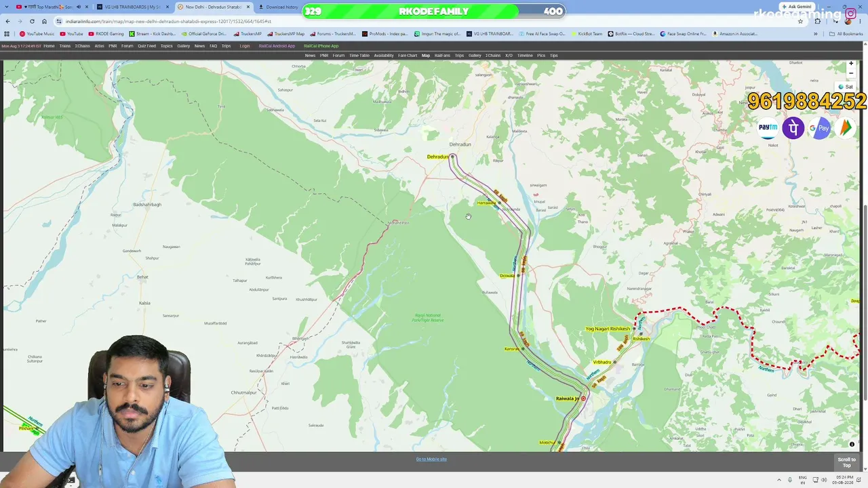Open the browser home page button

click(x=44, y=21)
